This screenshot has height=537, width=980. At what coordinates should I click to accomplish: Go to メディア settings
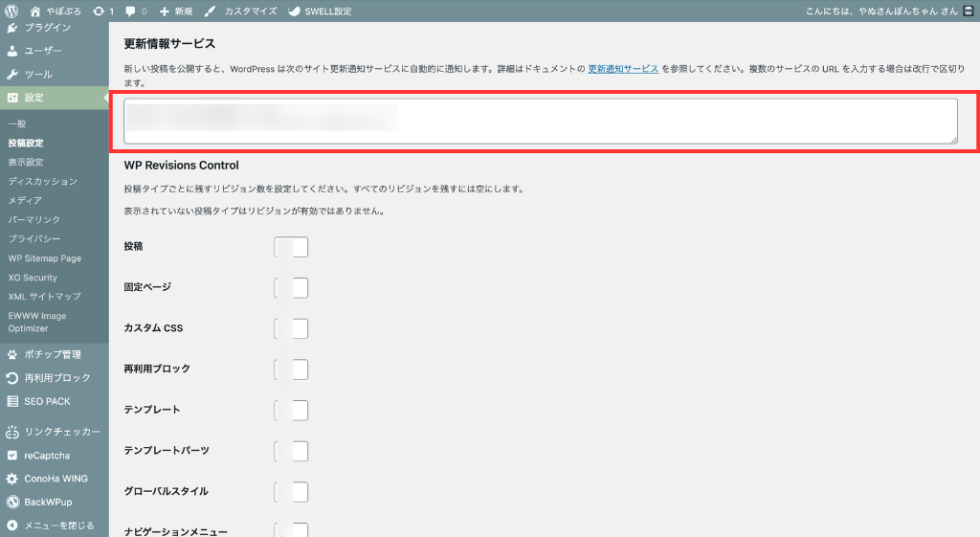25,201
